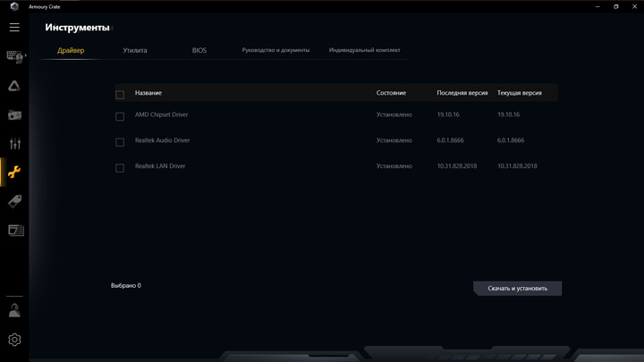Select the Tools wrench icon
644x362 pixels.
(x=14, y=172)
